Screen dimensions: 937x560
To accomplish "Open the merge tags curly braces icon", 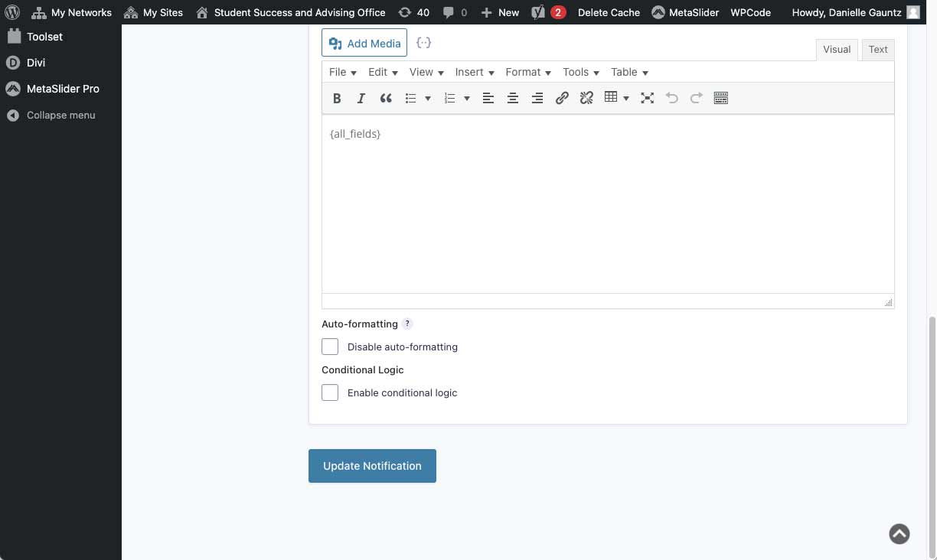I will coord(423,43).
